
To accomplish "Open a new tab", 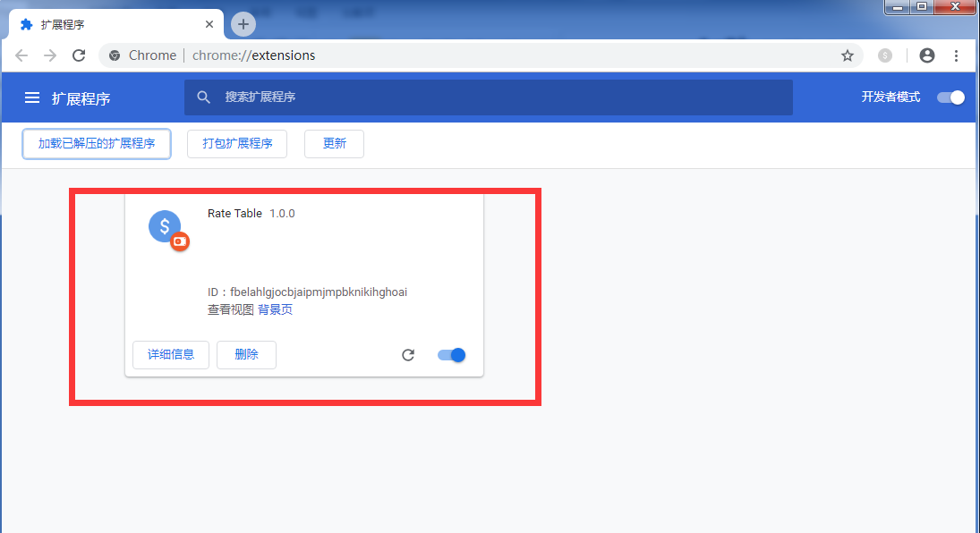I will coord(243,24).
